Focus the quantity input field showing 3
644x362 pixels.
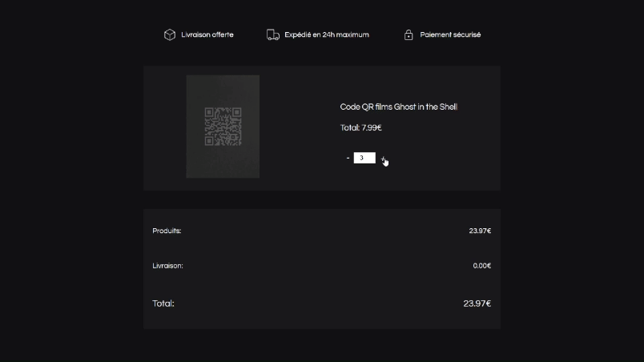(364, 158)
